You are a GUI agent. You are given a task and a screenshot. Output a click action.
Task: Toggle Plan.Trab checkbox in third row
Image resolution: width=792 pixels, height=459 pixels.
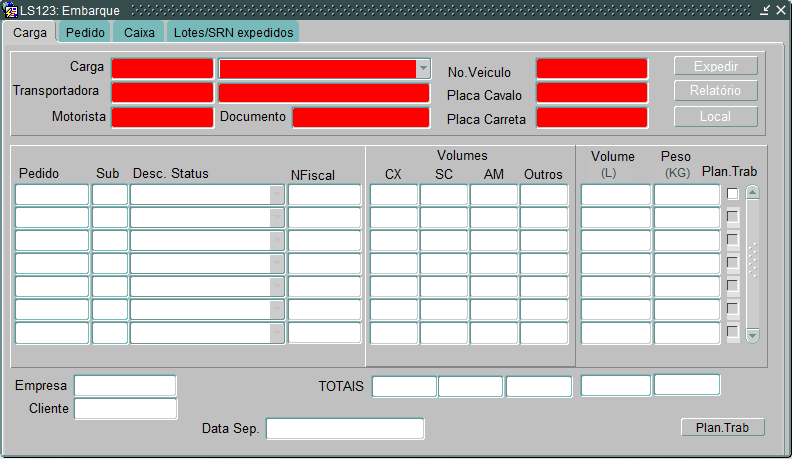732,239
